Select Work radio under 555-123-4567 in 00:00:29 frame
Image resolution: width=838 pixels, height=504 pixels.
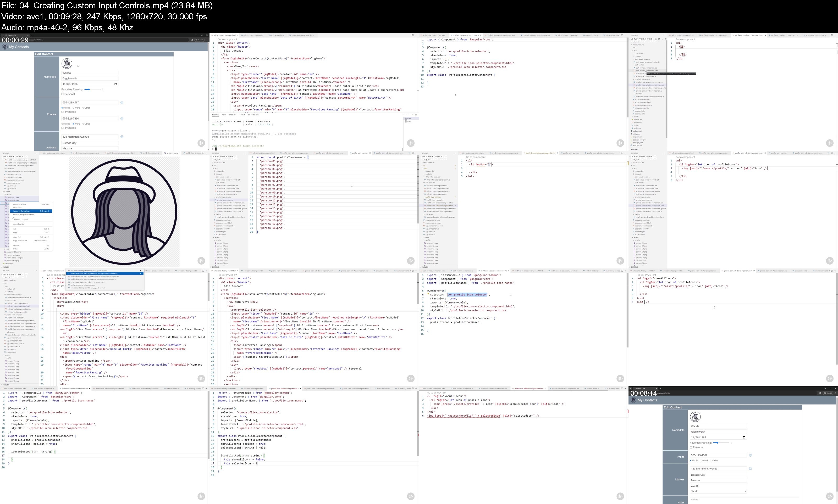(73, 108)
